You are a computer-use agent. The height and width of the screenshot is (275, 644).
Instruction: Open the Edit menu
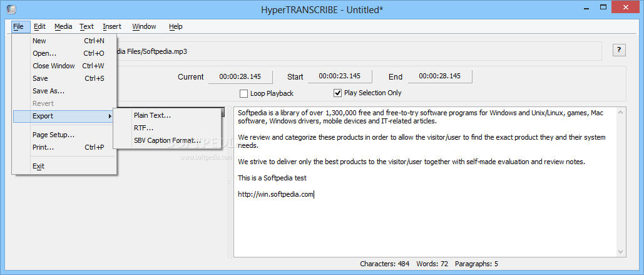click(40, 27)
